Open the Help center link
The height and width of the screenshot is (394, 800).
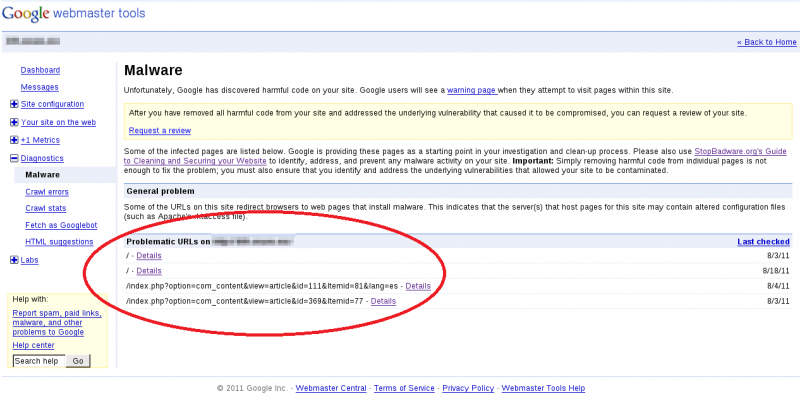pos(33,346)
